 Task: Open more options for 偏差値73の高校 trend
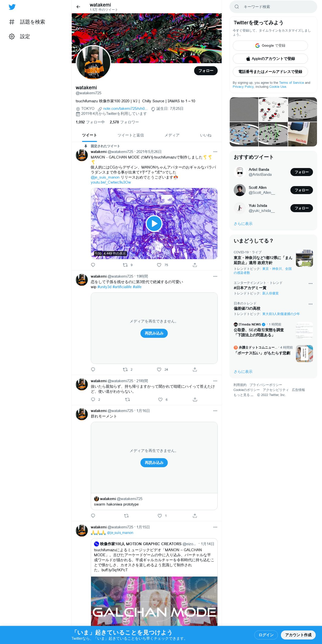pyautogui.click(x=310, y=304)
